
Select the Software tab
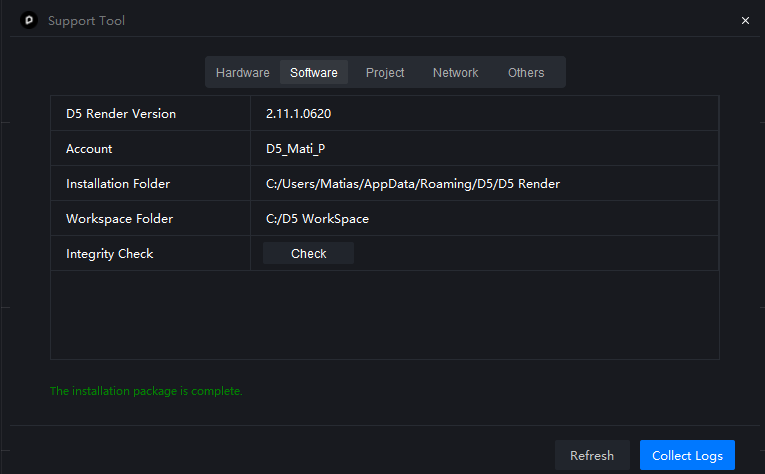point(314,73)
